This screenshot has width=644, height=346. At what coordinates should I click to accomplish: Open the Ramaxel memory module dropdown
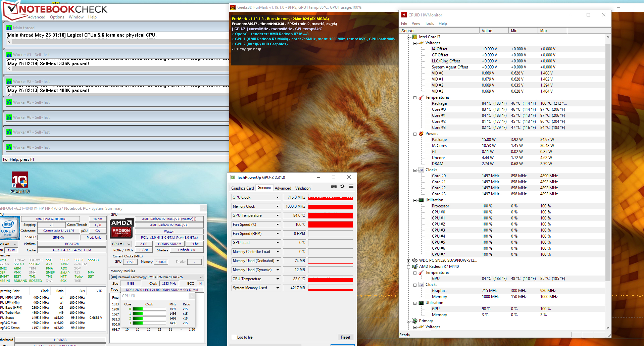157,277
